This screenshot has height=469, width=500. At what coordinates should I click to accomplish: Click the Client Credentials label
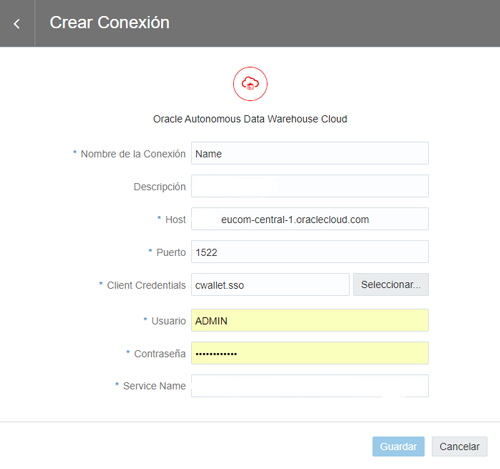(146, 285)
